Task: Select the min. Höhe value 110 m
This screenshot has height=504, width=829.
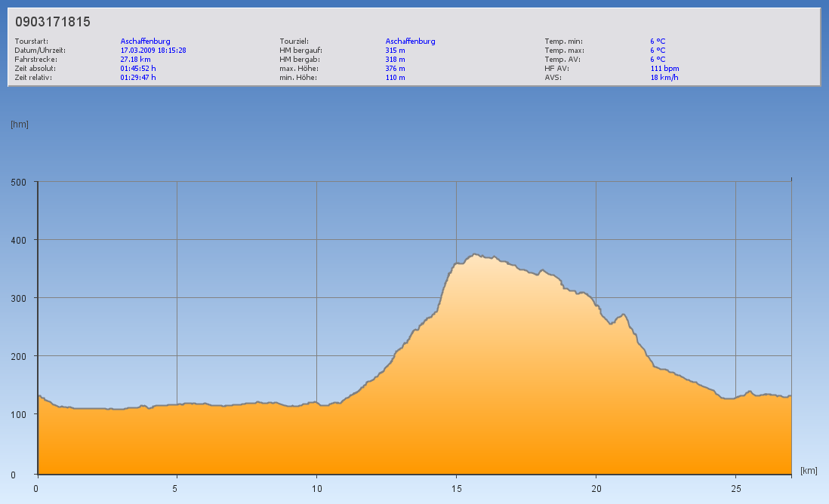Action: (395, 77)
